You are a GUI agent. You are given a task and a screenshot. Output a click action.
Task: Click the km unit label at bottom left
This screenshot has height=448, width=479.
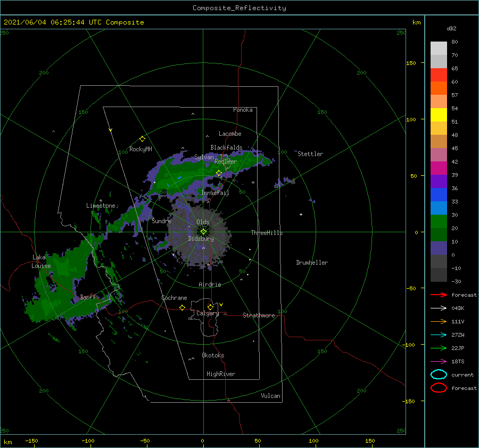8,442
